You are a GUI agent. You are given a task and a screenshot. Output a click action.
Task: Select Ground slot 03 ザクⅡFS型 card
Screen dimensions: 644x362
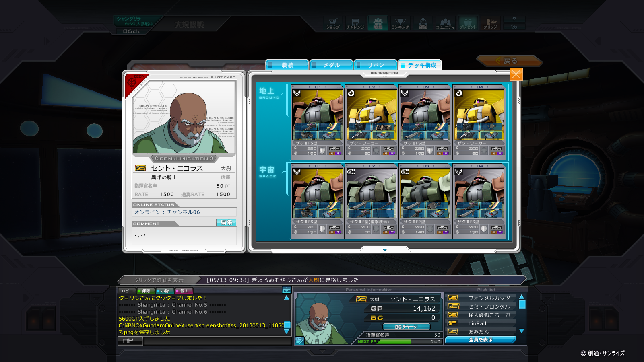click(425, 122)
